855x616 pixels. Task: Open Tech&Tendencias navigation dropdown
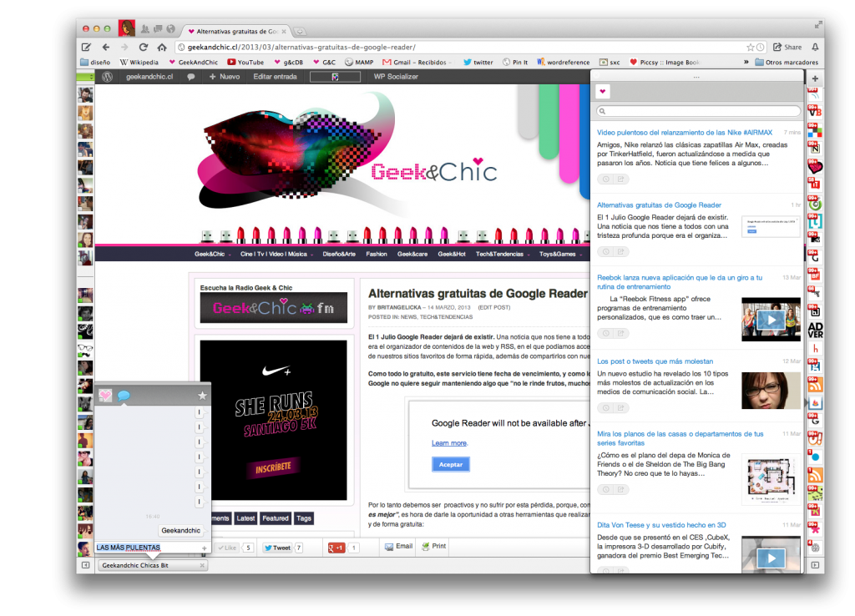(x=502, y=254)
